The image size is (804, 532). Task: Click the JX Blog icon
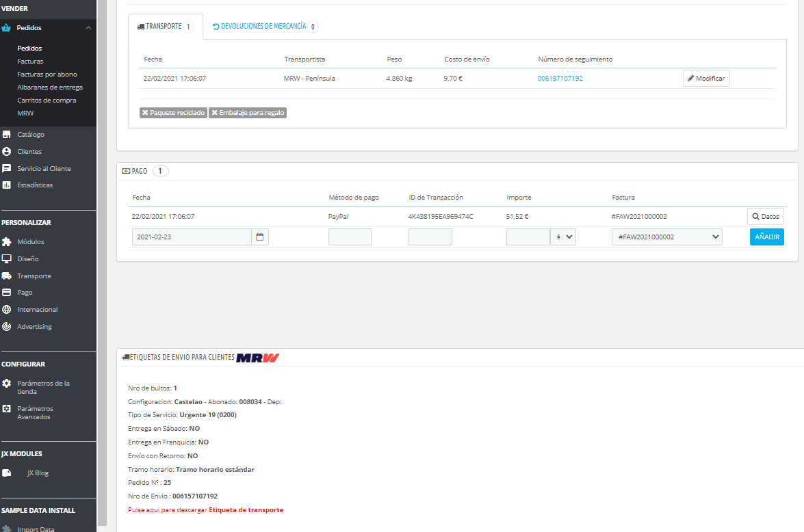click(6, 473)
